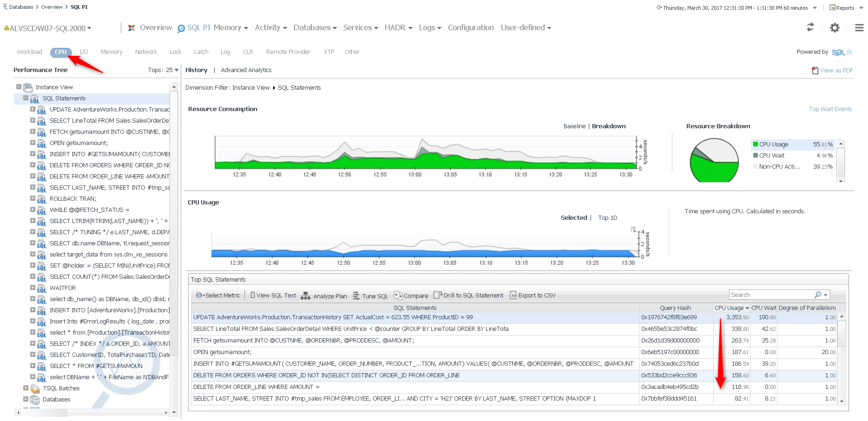This screenshot has height=421, width=868.
Task: Click View as PDF icon link
Action: tap(815, 71)
